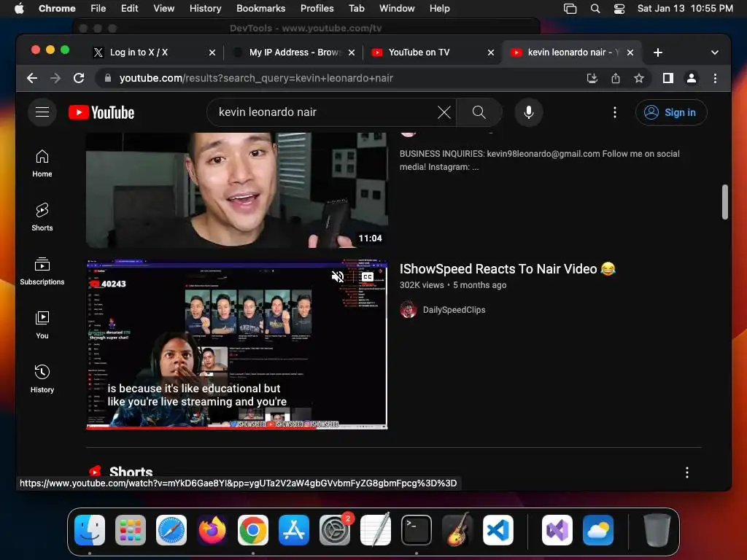The image size is (747, 560).
Task: Bookmark this page with the star
Action: click(639, 78)
